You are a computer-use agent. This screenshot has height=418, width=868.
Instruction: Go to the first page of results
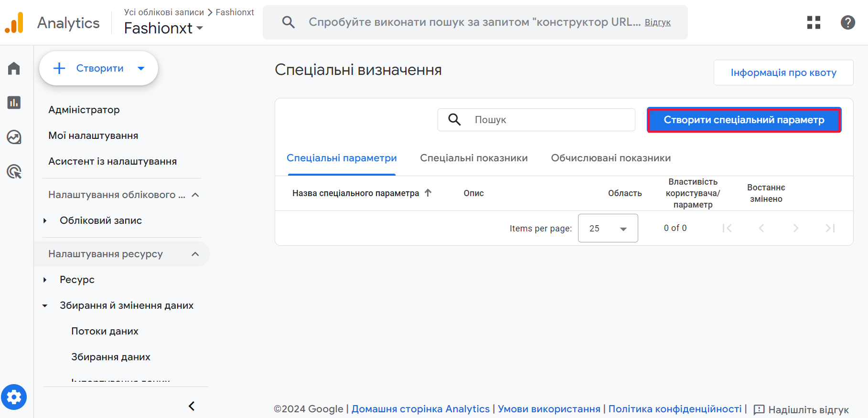coord(727,228)
